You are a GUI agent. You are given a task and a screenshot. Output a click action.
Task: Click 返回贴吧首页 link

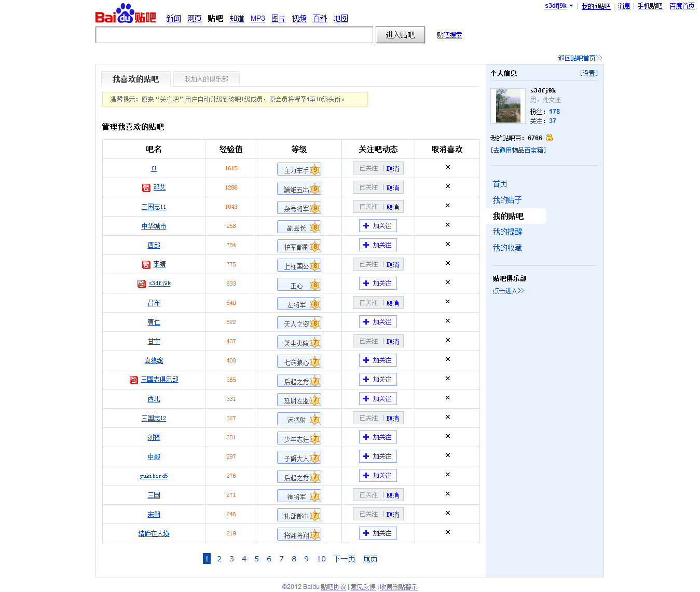pos(580,58)
